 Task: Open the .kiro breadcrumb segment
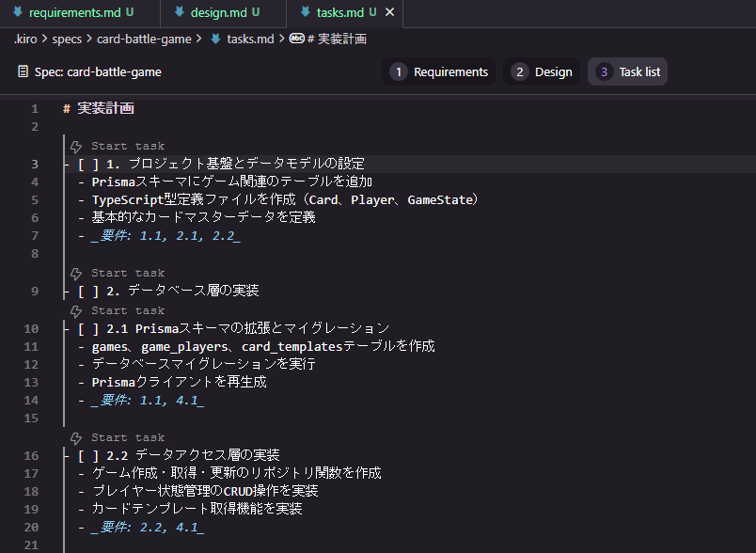[25, 39]
